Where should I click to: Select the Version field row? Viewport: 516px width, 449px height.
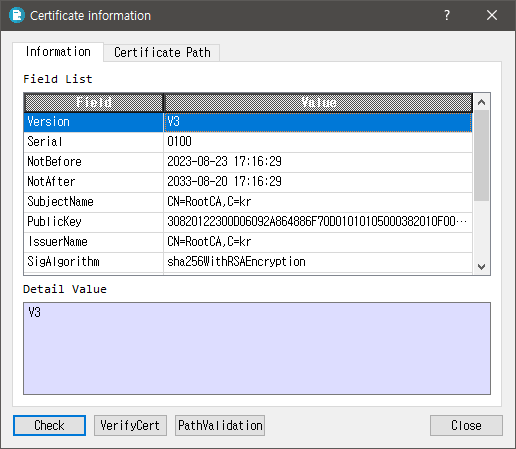(248, 122)
